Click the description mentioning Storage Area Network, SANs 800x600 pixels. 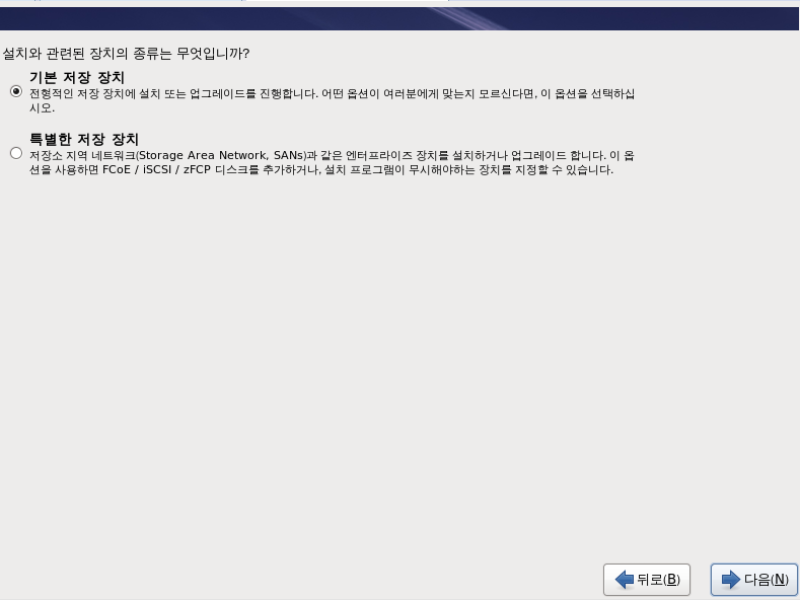[332, 162]
